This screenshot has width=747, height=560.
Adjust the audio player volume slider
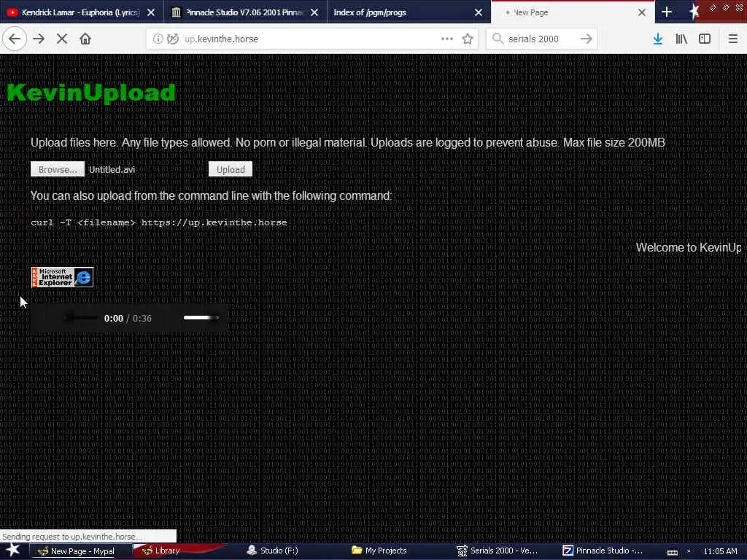coord(201,318)
